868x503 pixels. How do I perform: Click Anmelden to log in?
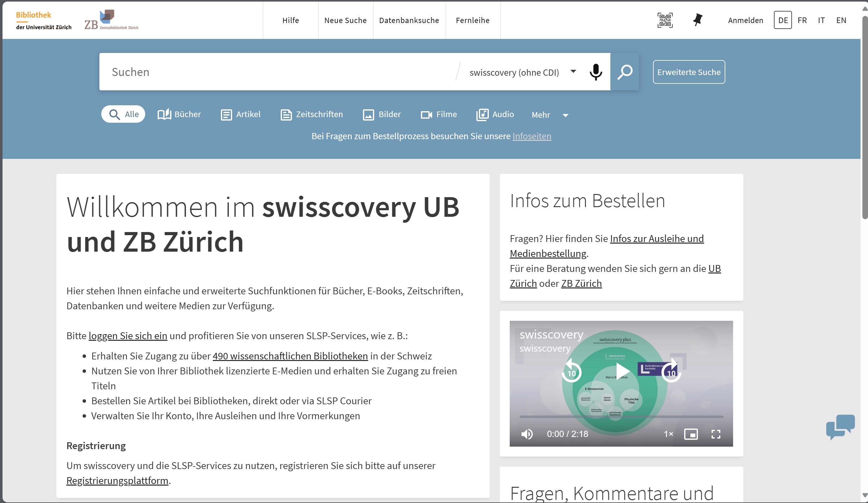(745, 20)
